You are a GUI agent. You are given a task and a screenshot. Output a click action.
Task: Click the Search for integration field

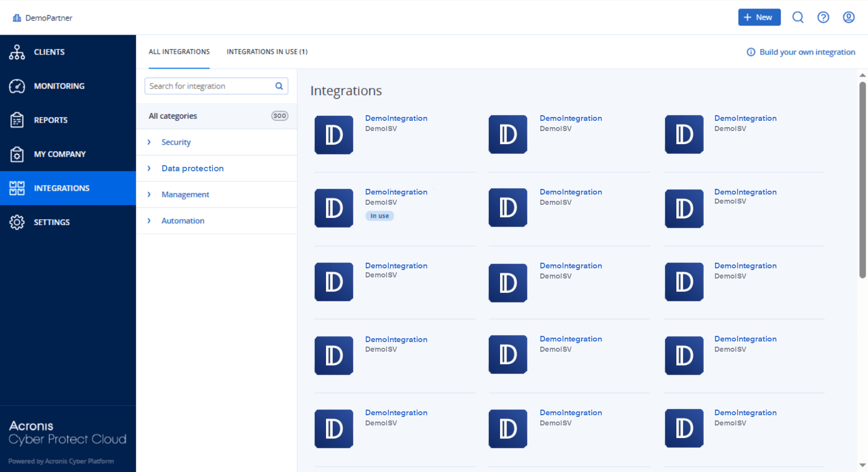point(210,86)
